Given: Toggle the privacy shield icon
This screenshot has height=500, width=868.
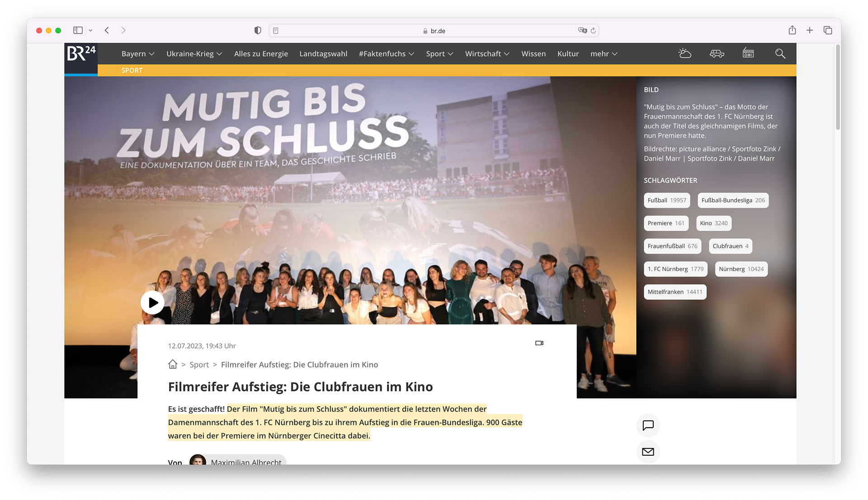Looking at the screenshot, I should [258, 30].
